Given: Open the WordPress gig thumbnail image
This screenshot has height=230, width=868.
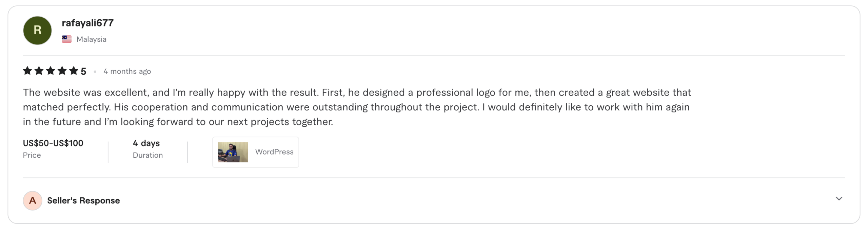Looking at the screenshot, I should (x=233, y=152).
